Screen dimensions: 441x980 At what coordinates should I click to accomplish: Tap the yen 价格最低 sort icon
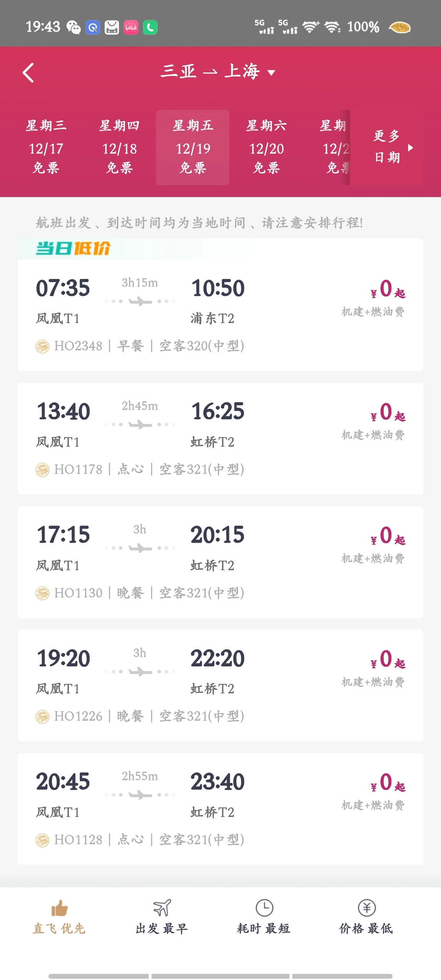[x=366, y=908]
